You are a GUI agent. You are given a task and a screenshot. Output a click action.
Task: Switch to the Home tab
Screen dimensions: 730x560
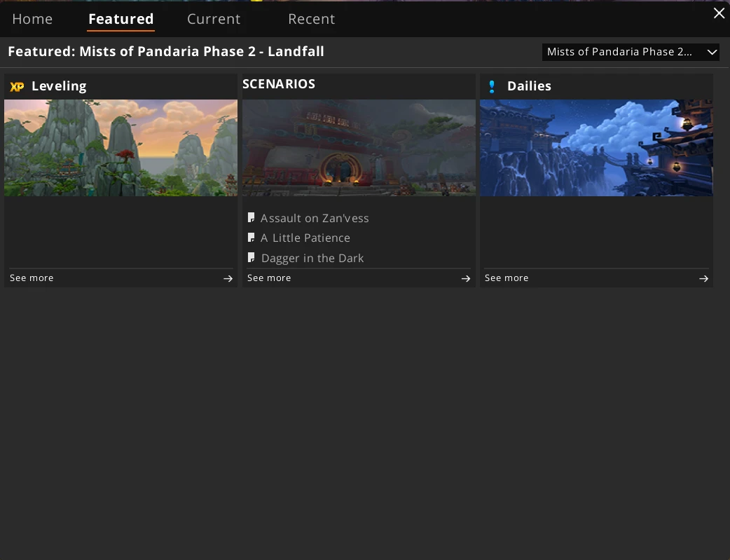tap(32, 19)
